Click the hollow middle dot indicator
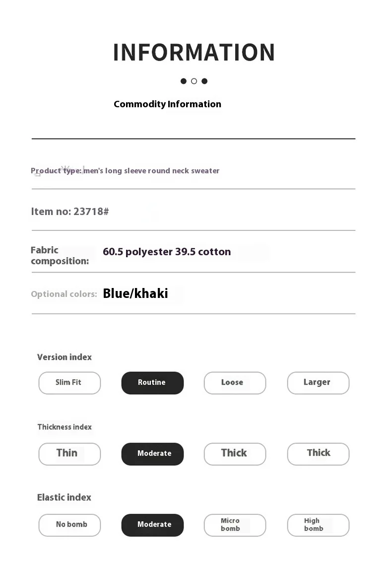392x575 pixels. [x=194, y=81]
